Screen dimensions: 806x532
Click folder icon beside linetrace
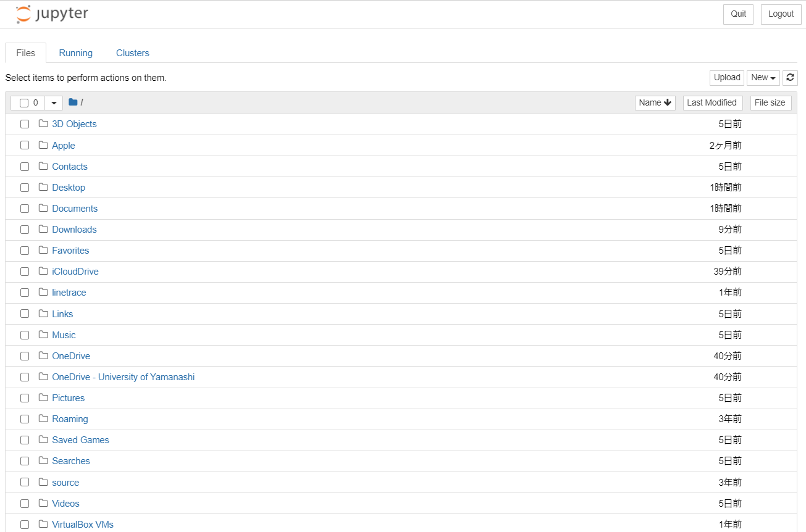click(x=43, y=292)
